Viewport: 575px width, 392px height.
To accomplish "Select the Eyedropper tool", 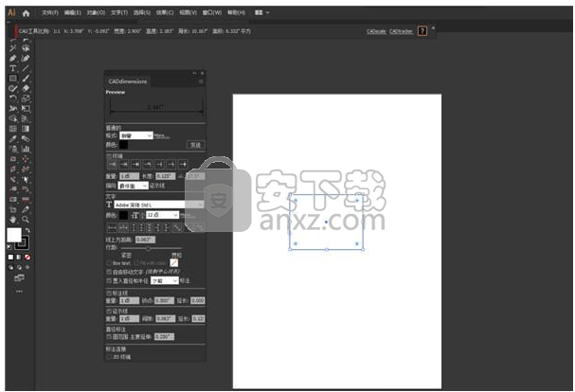I will 13,138.
